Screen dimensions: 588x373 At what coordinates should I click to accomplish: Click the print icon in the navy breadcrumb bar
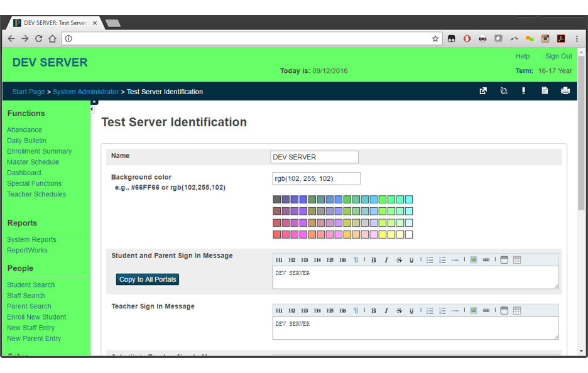(x=565, y=91)
